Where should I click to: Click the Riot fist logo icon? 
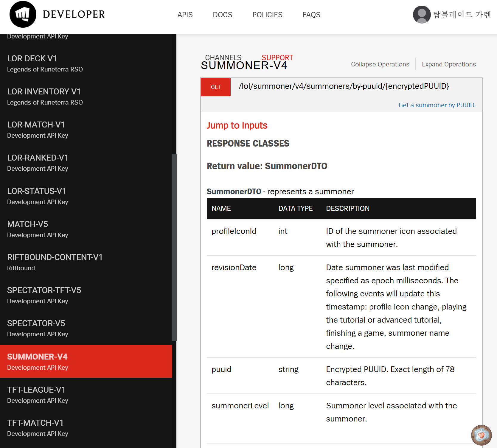pyautogui.click(x=23, y=14)
